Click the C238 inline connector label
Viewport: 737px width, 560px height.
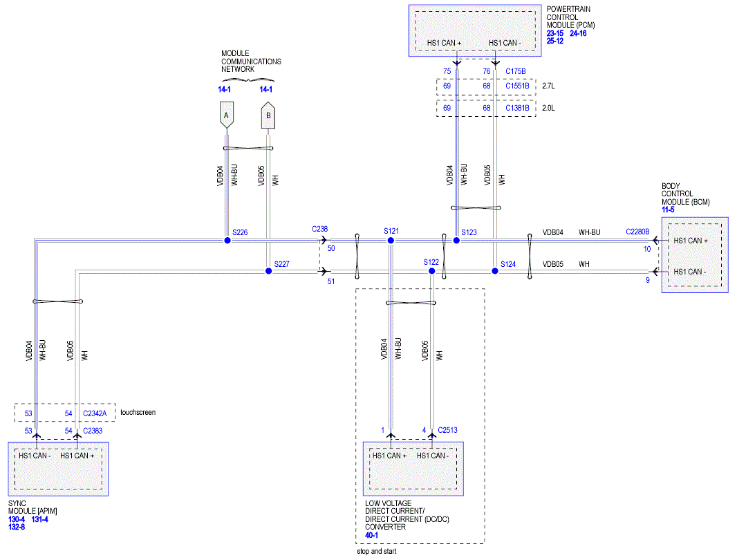tap(320, 228)
